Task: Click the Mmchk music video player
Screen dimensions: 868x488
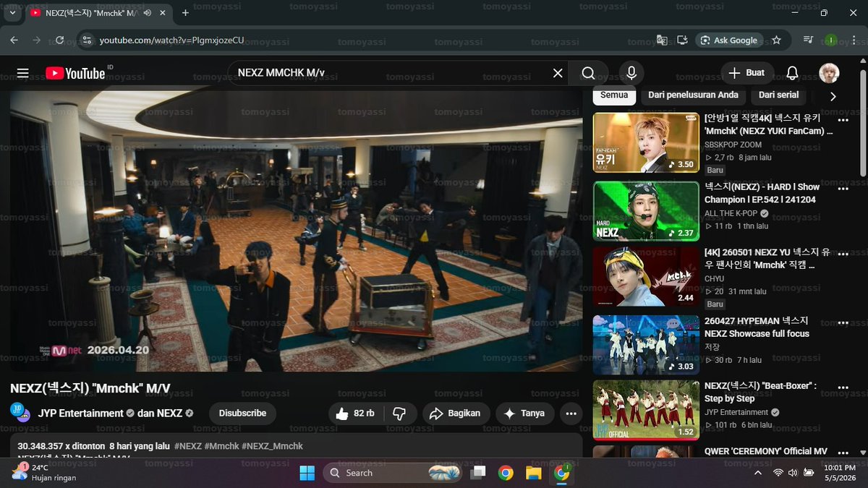Action: [x=296, y=231]
